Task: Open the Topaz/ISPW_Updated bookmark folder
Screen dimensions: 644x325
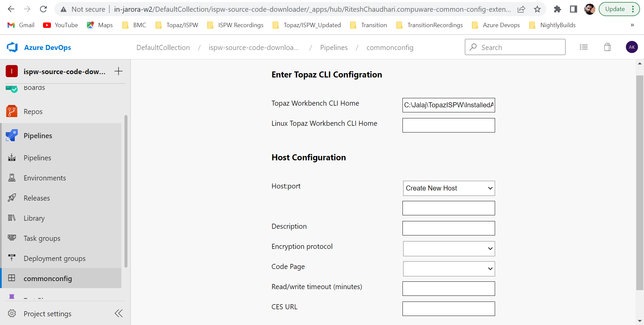Action: [x=307, y=25]
